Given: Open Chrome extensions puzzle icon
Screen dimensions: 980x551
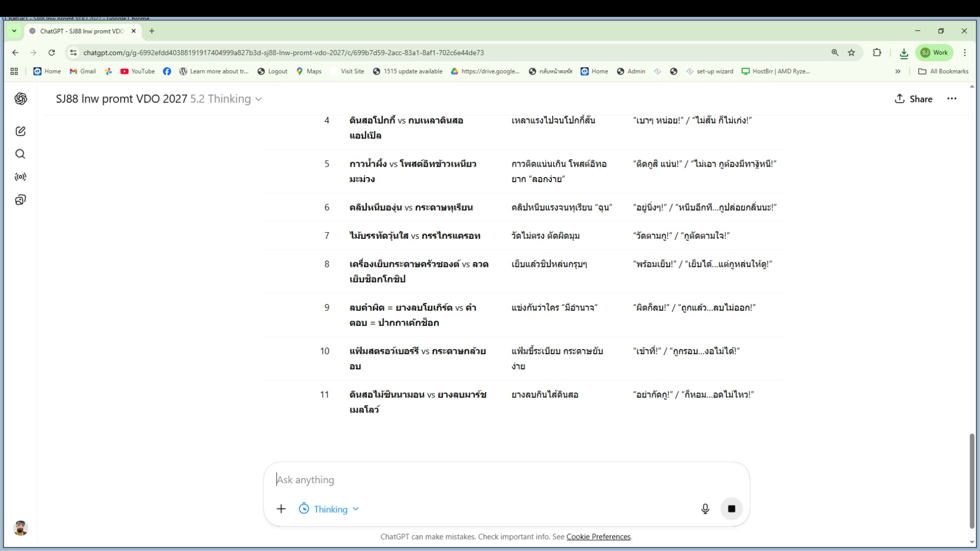Looking at the screenshot, I should click(x=877, y=53).
